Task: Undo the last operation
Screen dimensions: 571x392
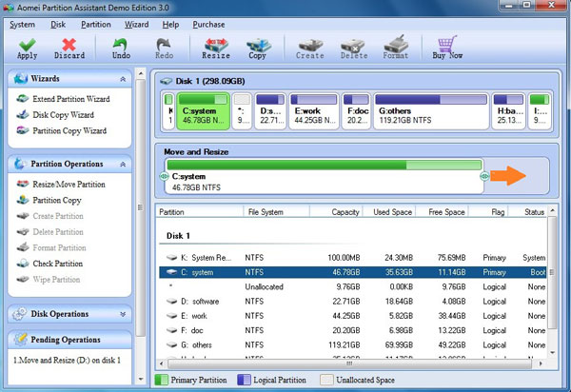Action: (121, 49)
